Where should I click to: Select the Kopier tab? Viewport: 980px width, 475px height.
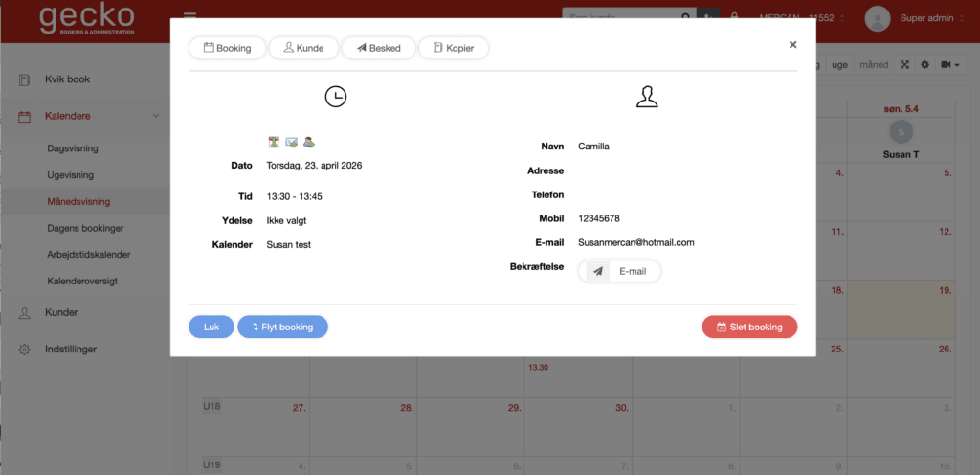[454, 48]
